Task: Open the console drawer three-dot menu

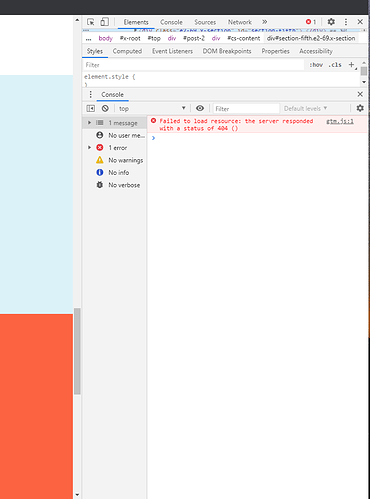Action: pos(90,95)
